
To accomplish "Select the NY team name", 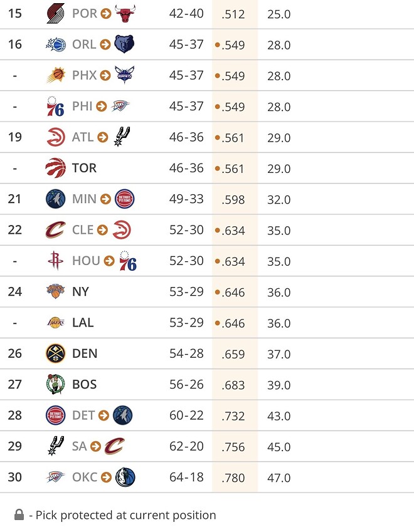I will click(x=80, y=291).
